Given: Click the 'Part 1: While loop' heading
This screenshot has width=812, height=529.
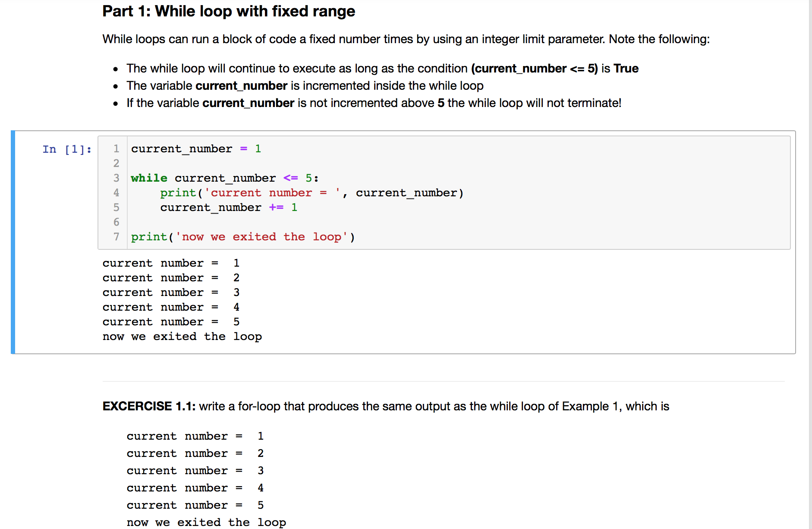Looking at the screenshot, I should pos(228,11).
